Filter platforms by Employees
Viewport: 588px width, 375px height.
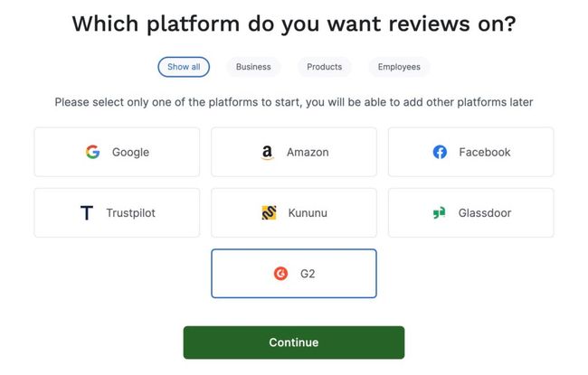click(x=399, y=67)
